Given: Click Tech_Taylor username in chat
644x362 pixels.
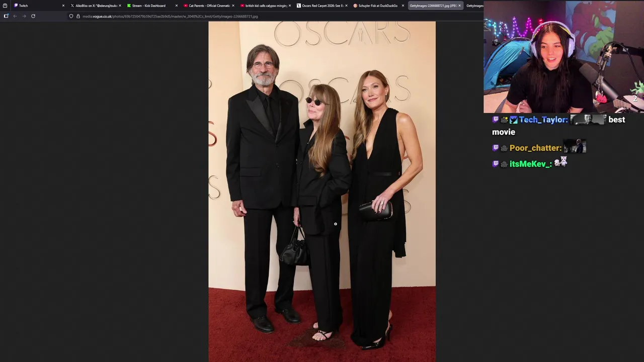Looking at the screenshot, I should 543,120.
